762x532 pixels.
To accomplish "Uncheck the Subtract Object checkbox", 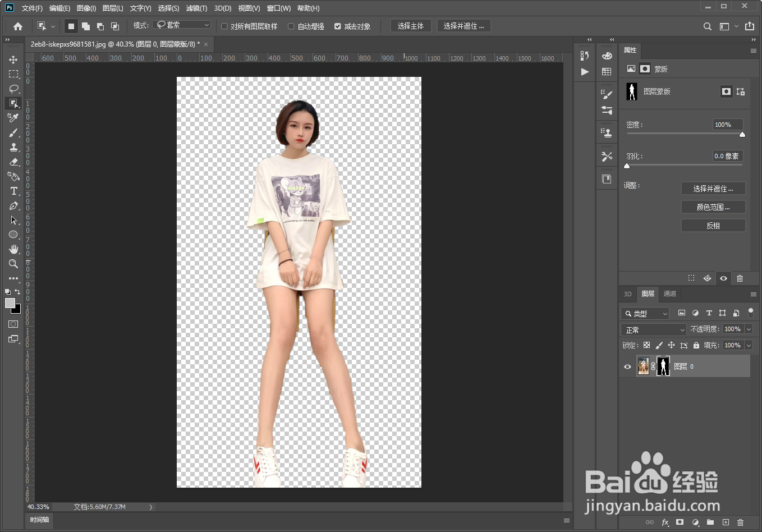I will (x=338, y=26).
